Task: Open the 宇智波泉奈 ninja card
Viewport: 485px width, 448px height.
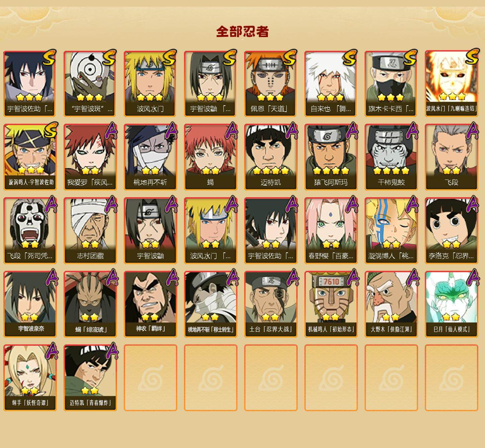Action: (30, 304)
